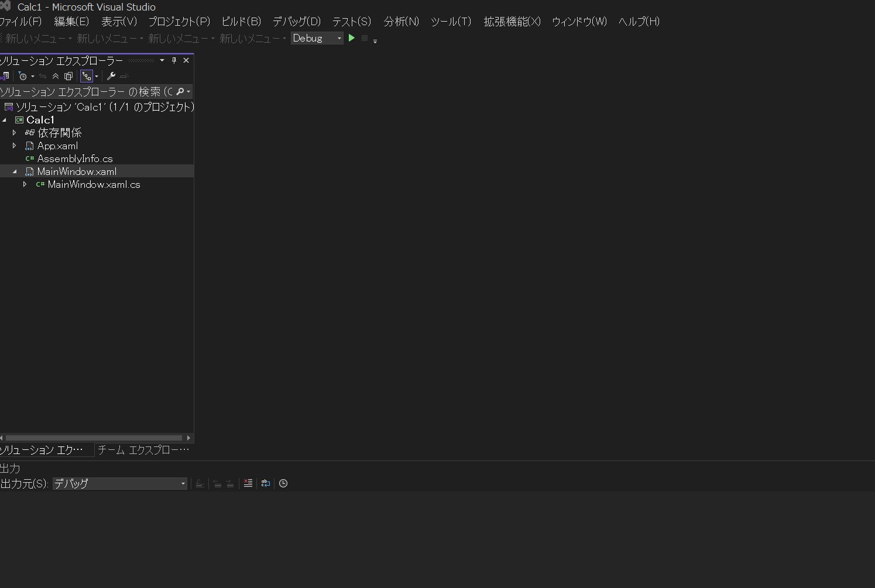The width and height of the screenshot is (875, 588).
Task: Open the テスト(S) menu
Action: (352, 22)
